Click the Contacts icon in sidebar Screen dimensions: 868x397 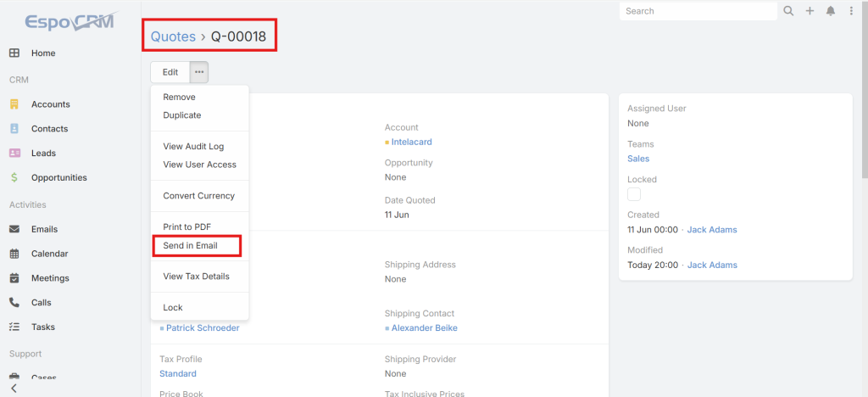[14, 128]
